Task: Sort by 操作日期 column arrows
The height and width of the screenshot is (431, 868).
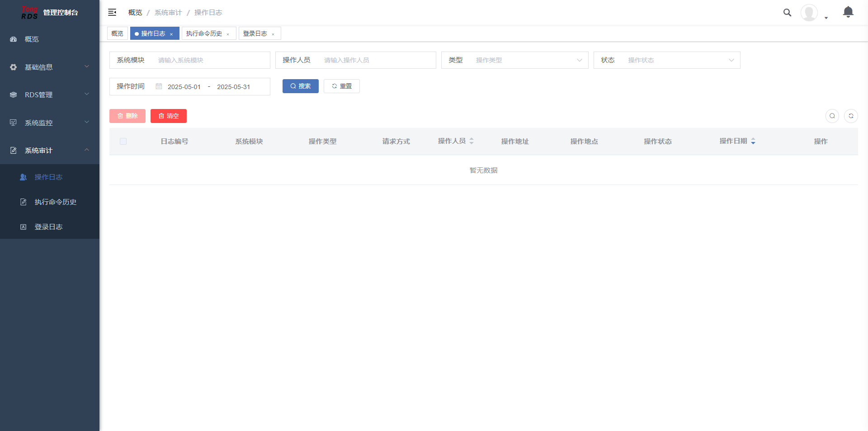Action: (753, 141)
